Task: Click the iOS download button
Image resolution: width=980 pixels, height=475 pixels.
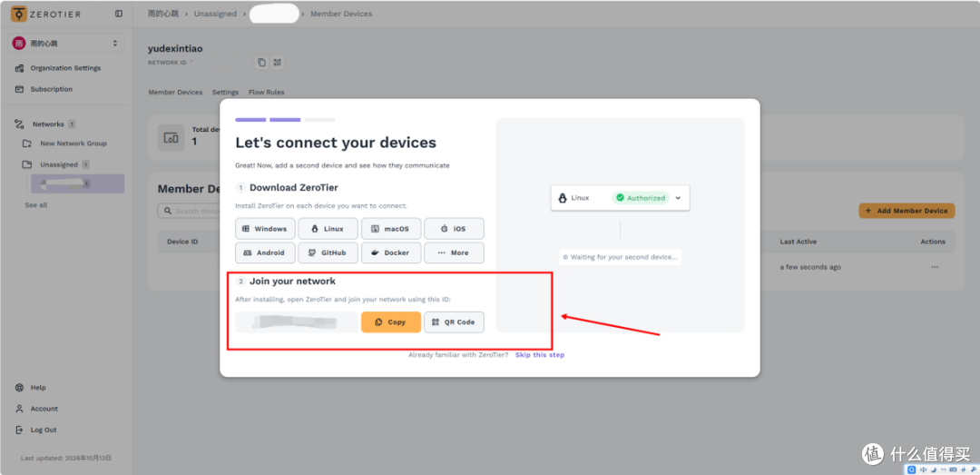Action: coord(454,229)
